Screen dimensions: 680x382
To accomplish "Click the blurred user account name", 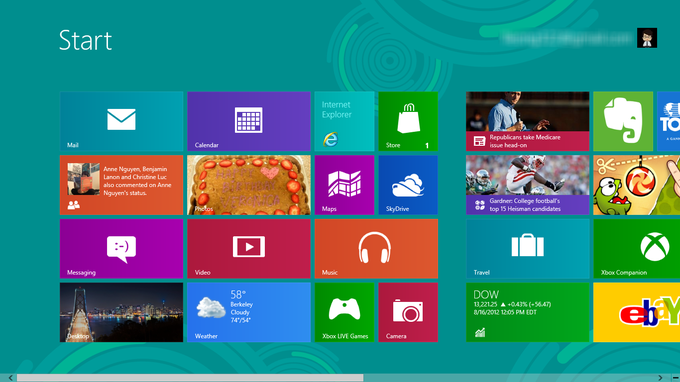I will (566, 38).
